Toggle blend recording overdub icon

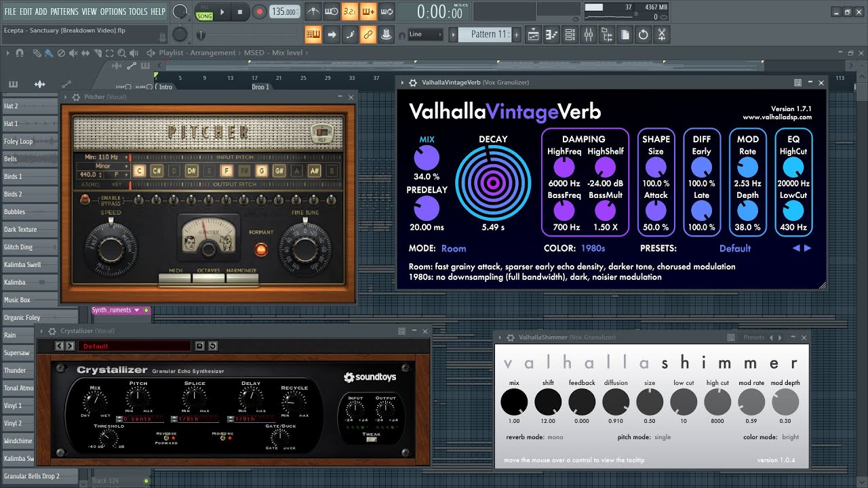tap(368, 12)
